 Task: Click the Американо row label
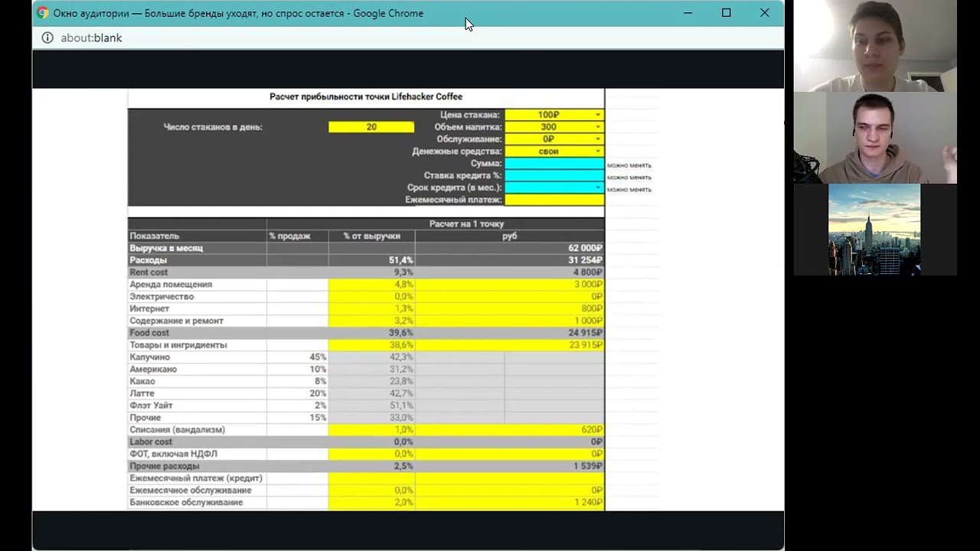(x=153, y=370)
